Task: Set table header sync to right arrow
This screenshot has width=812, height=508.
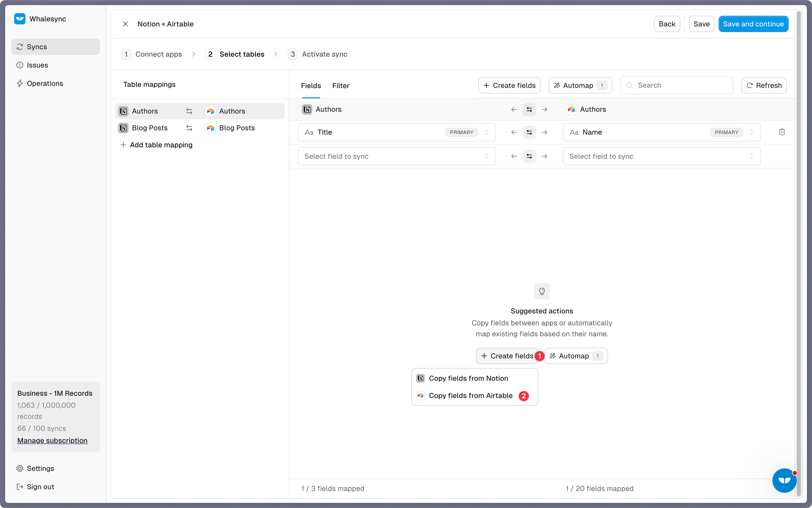Action: [x=545, y=109]
